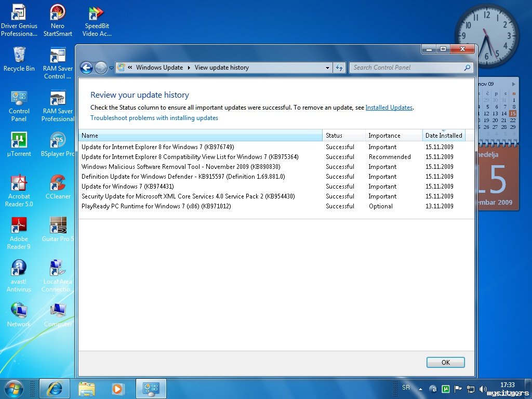The height and width of the screenshot is (399, 532).
Task: Open the Installed Updates link
Action: pos(389,108)
